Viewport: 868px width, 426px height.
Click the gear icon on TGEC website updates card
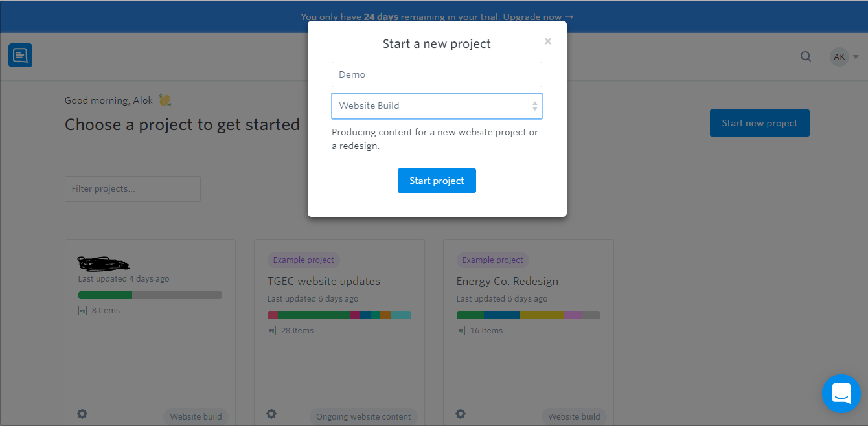pos(271,413)
